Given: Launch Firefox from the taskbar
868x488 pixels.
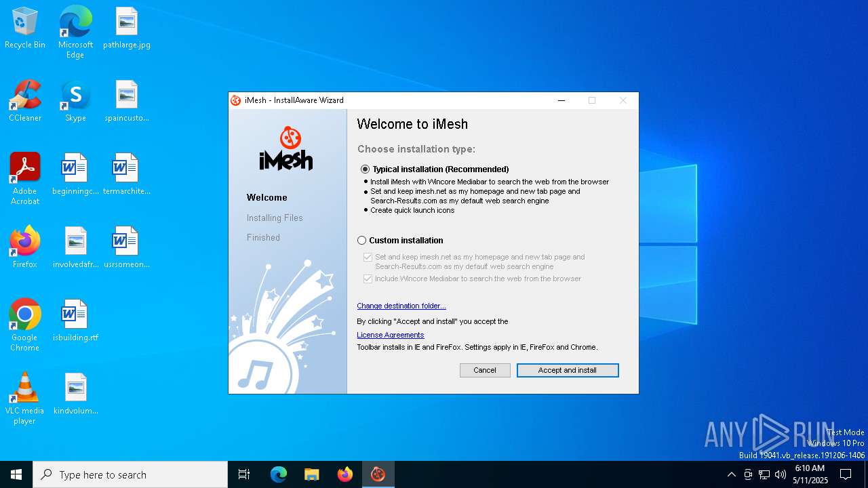Looking at the screenshot, I should click(345, 474).
